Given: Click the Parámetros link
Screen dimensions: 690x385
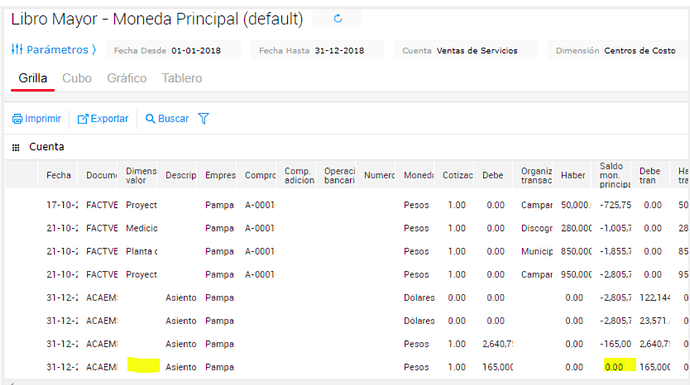Looking at the screenshot, I should point(57,50).
